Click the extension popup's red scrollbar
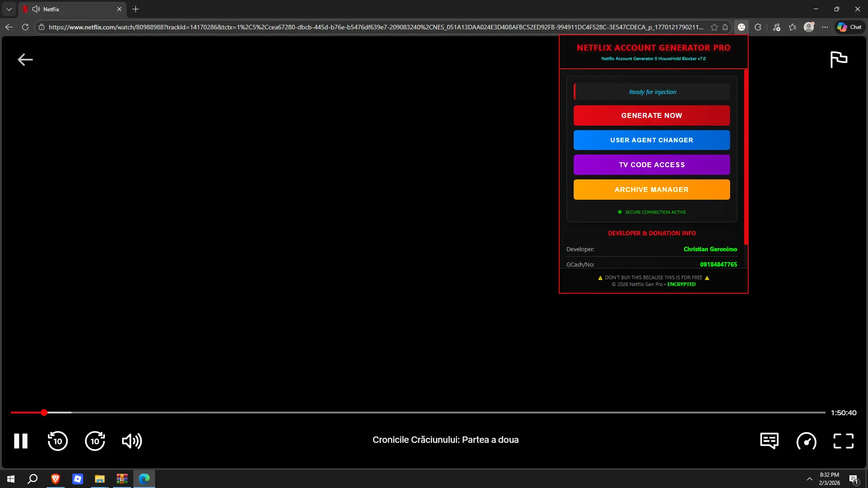The height and width of the screenshot is (488, 868). coord(746,157)
